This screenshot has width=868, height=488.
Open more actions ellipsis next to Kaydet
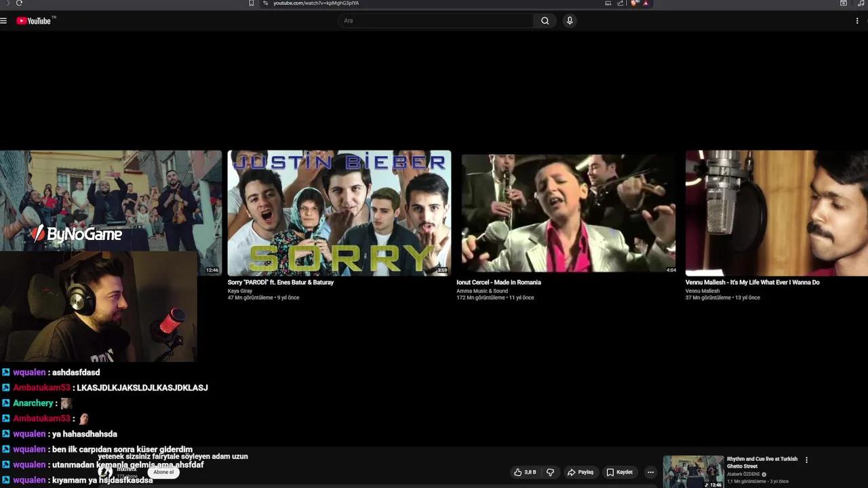[650, 472]
